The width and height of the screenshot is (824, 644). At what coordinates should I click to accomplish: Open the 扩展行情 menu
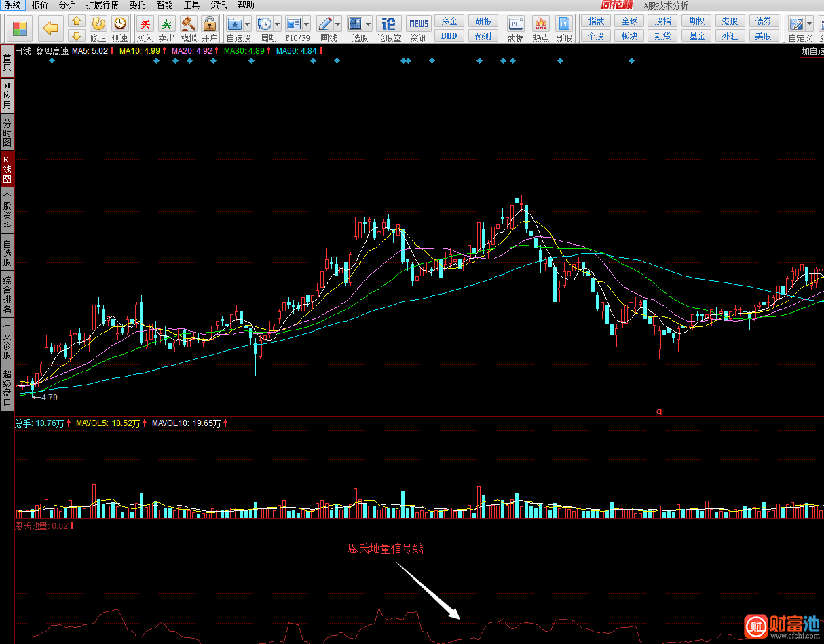[x=102, y=5]
